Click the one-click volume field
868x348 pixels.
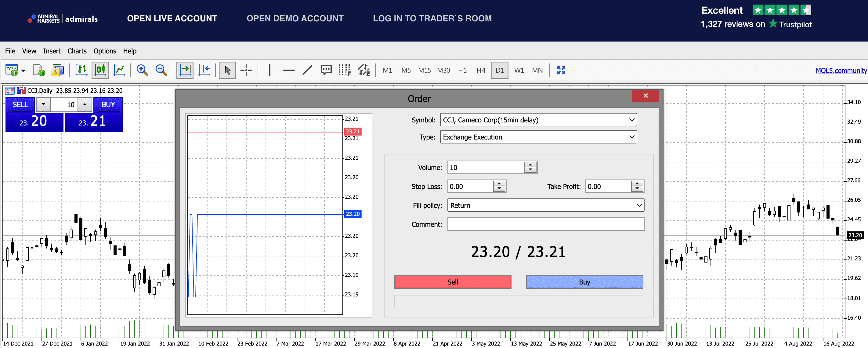coord(64,105)
